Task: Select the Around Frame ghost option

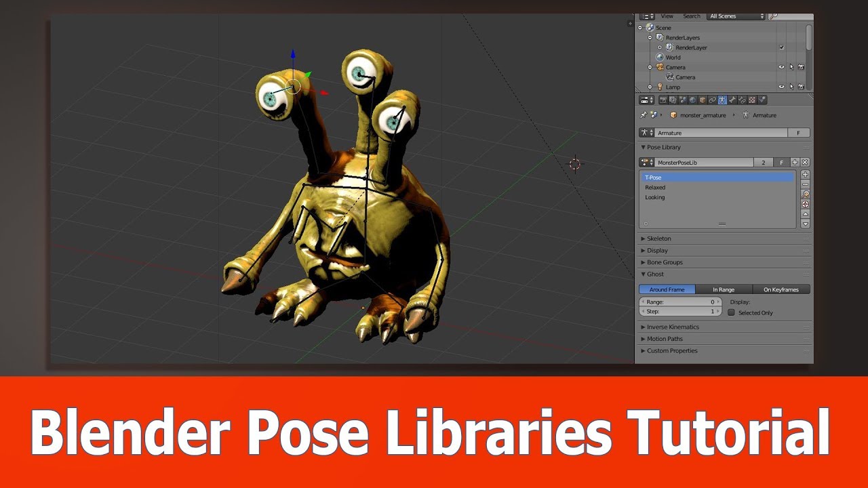Action: [x=667, y=289]
